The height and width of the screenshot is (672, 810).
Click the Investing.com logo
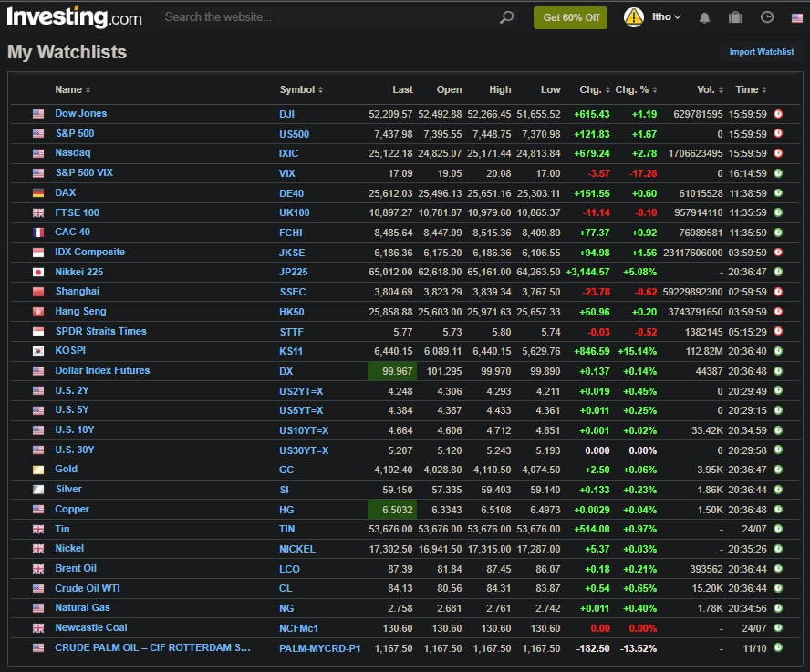[x=74, y=17]
